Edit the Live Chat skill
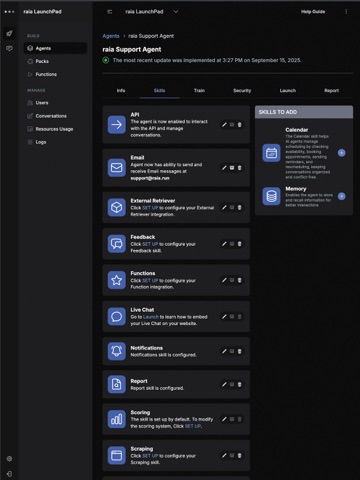This screenshot has height=480, width=360. (224, 316)
